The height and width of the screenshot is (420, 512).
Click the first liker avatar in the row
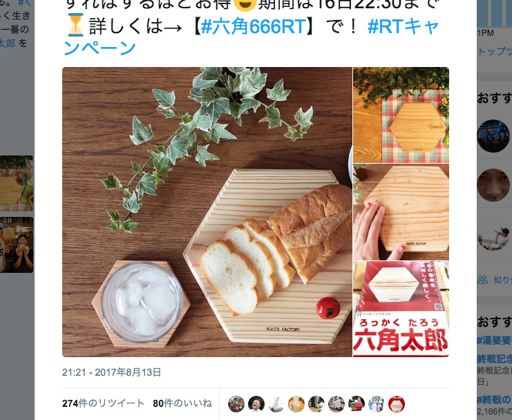coord(236,404)
